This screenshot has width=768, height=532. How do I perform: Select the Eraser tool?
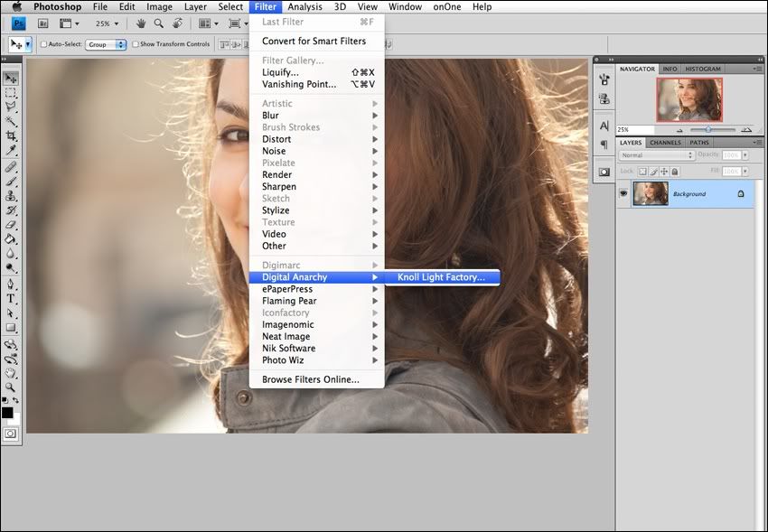[x=11, y=225]
